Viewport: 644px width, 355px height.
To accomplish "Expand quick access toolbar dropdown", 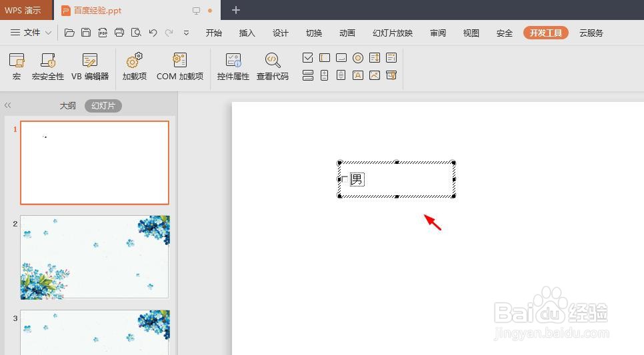I will point(186,33).
